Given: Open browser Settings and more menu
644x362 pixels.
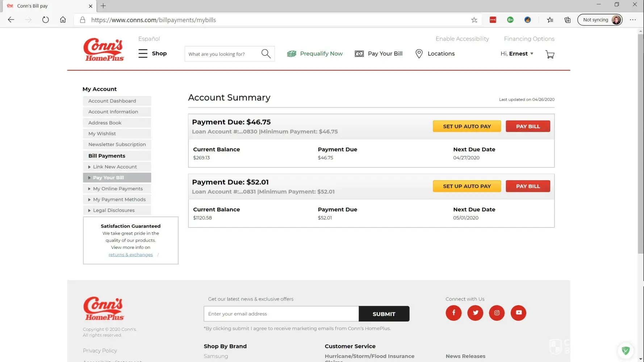Looking at the screenshot, I should (x=633, y=20).
